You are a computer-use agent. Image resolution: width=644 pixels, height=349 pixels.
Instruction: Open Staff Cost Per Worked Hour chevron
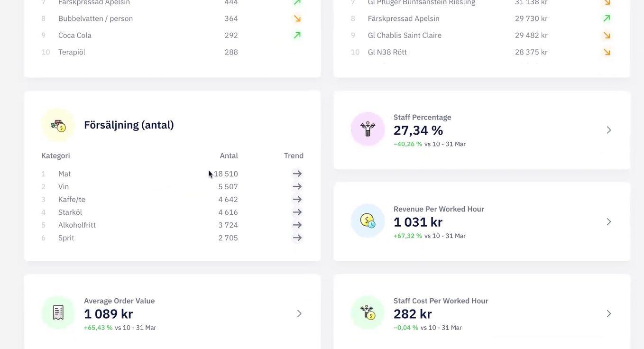point(609,313)
